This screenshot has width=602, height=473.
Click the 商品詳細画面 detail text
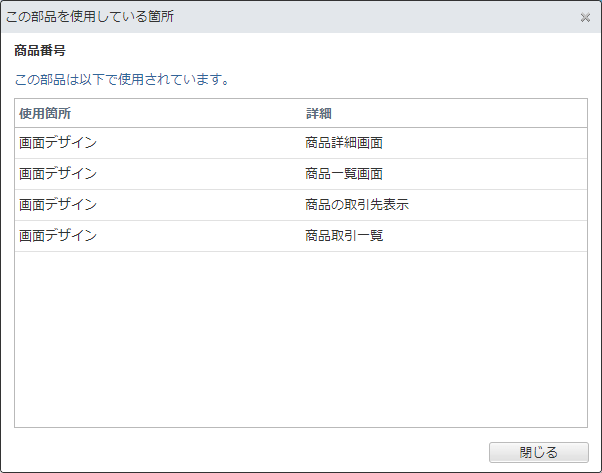(x=344, y=143)
